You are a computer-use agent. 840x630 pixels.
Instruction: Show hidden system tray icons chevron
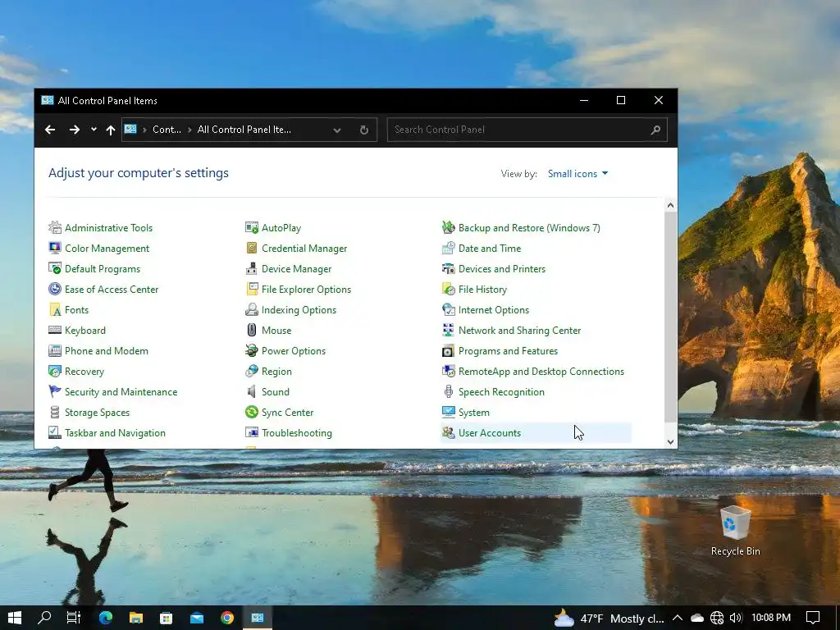click(677, 618)
